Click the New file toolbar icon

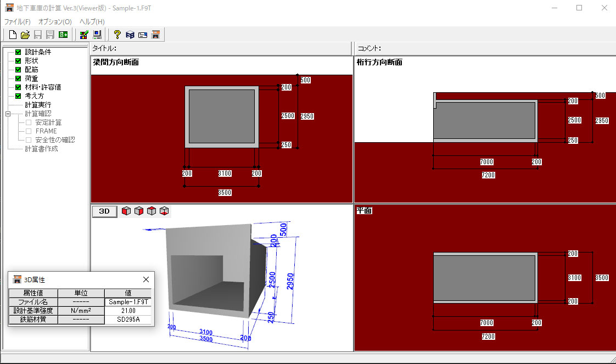13,35
